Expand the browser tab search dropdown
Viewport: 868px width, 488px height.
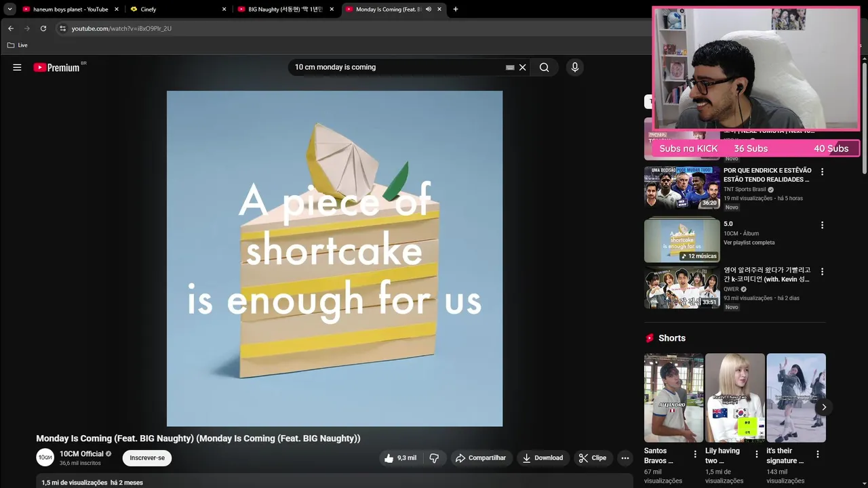9,9
